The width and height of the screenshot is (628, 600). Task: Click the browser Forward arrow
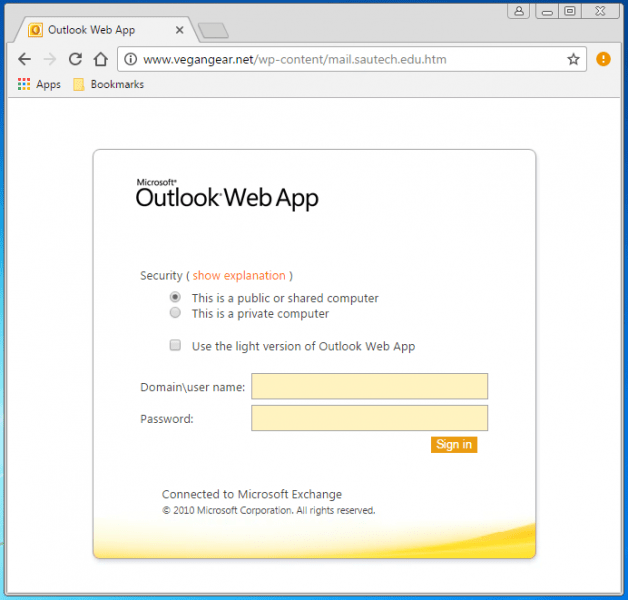tap(50, 59)
